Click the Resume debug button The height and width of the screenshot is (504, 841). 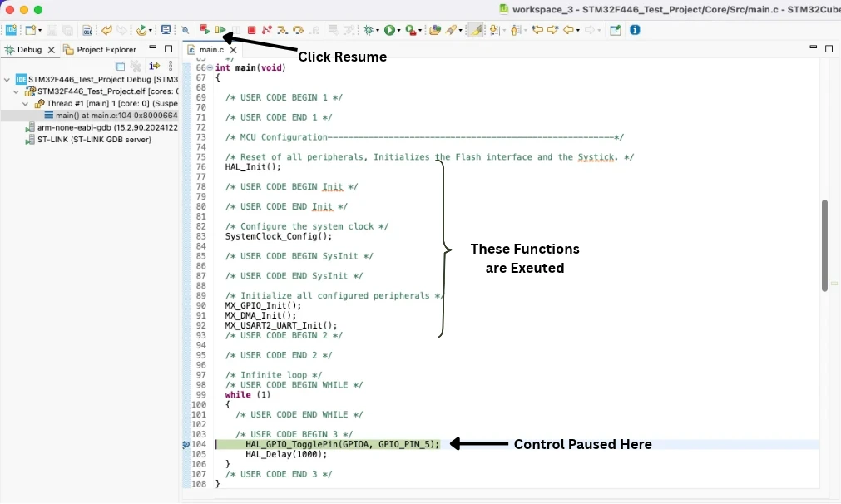click(x=220, y=30)
